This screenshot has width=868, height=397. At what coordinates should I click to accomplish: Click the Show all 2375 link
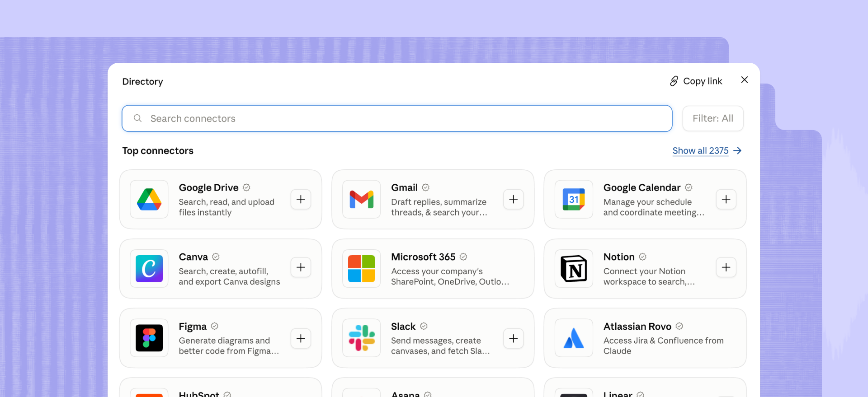701,151
